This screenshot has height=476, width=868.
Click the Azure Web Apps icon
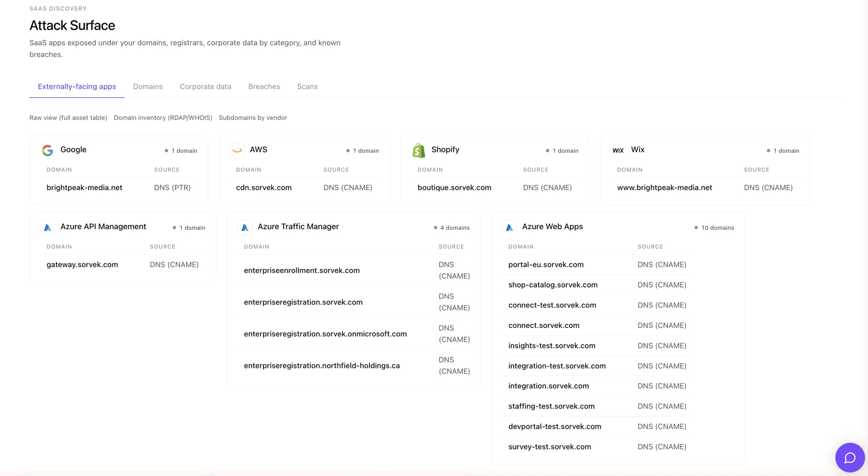(x=510, y=227)
